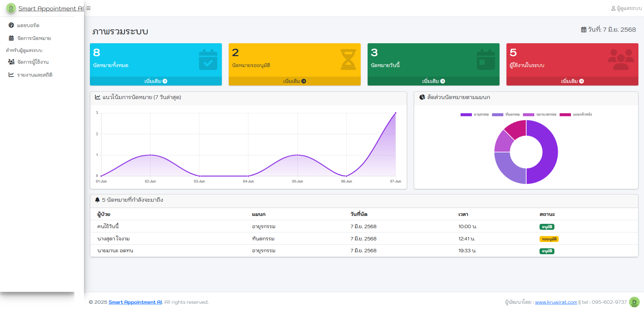Click เพิ่มเติม on the system users card
Screen dimensions: 644x312
pos(572,81)
